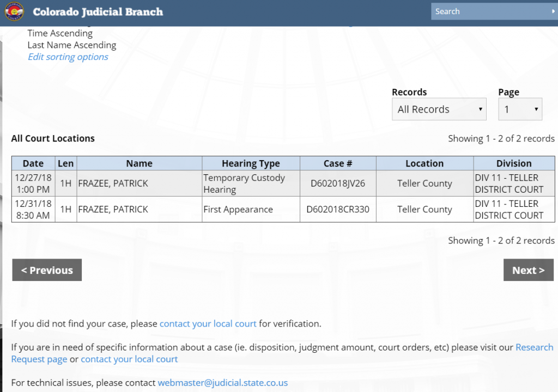Image resolution: width=558 pixels, height=392 pixels.
Task: Click the search submit arrow icon
Action: [553, 11]
